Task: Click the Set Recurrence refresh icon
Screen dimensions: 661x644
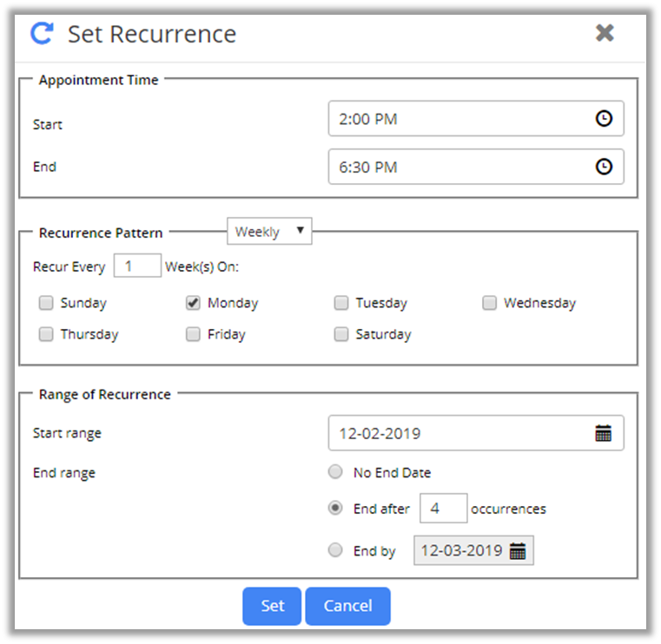Action: click(41, 34)
